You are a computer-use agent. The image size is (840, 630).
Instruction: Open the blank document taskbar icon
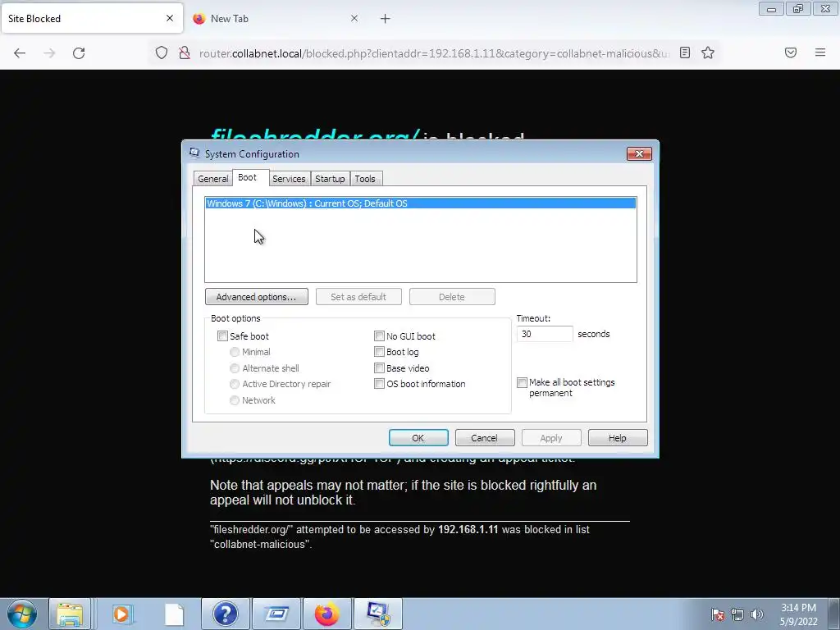(x=174, y=614)
